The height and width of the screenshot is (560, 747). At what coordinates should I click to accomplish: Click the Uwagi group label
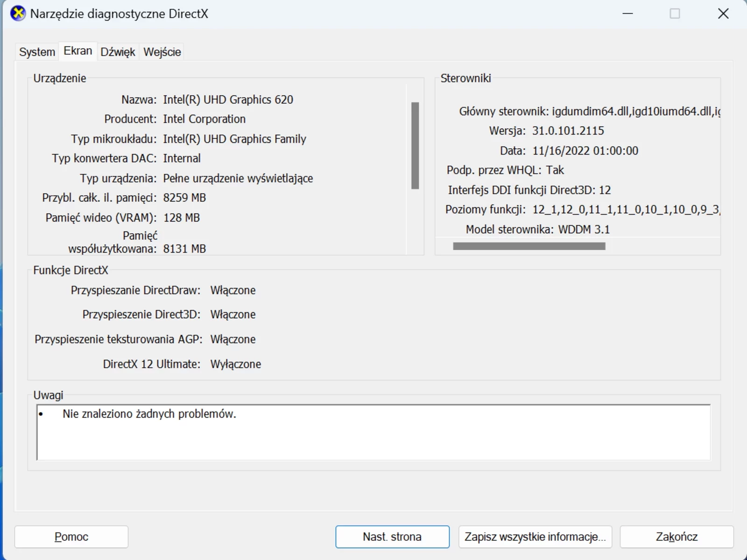[48, 395]
